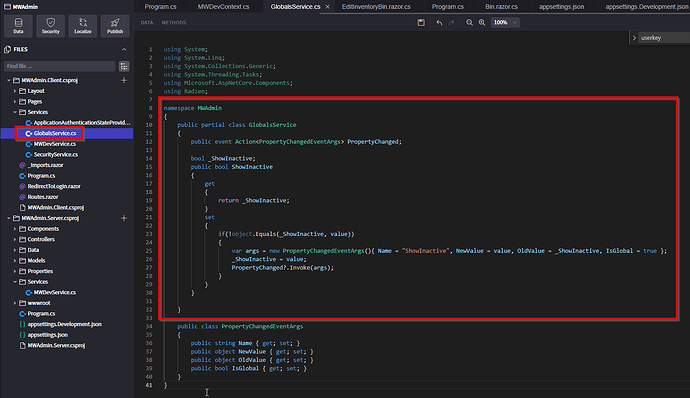
Task: Open the METHODS view
Action: click(174, 22)
